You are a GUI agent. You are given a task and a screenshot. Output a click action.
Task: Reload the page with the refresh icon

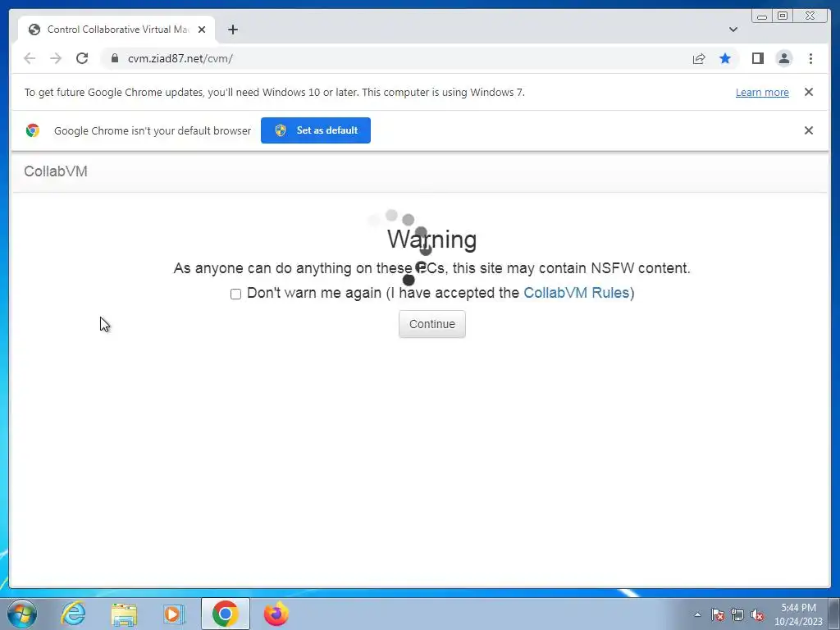pyautogui.click(x=82, y=58)
